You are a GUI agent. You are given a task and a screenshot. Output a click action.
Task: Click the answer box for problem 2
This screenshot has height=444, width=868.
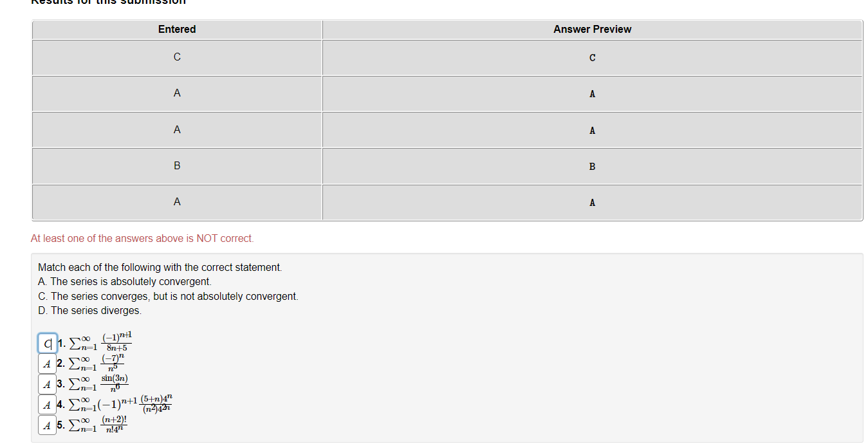click(46, 364)
